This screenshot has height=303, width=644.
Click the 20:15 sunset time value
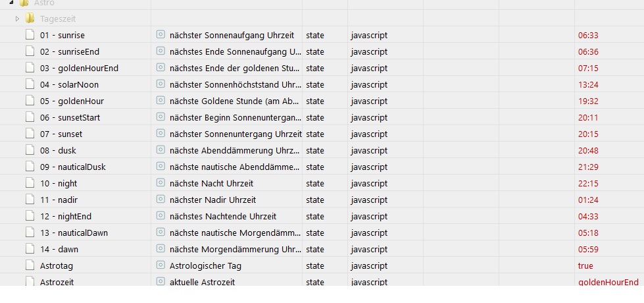tap(588, 134)
